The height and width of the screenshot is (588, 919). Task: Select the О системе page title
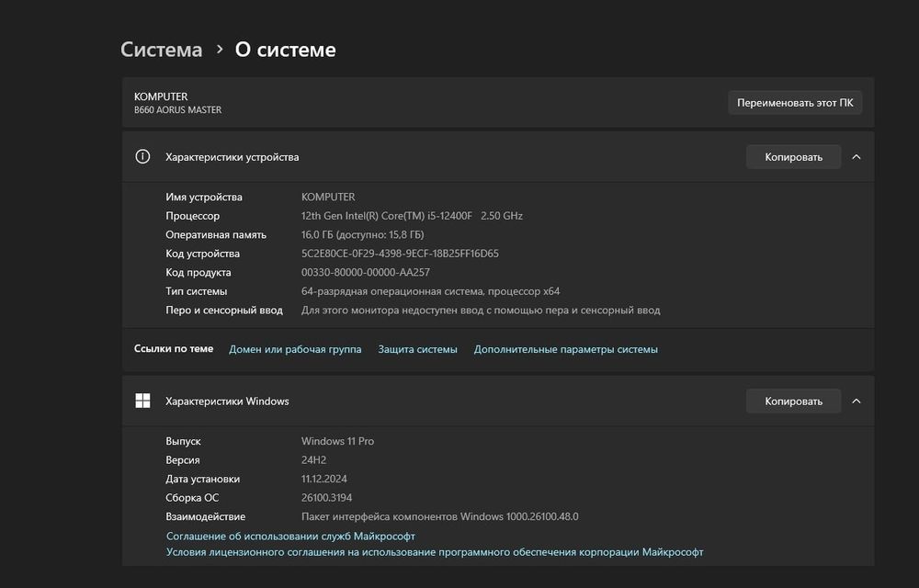[286, 50]
